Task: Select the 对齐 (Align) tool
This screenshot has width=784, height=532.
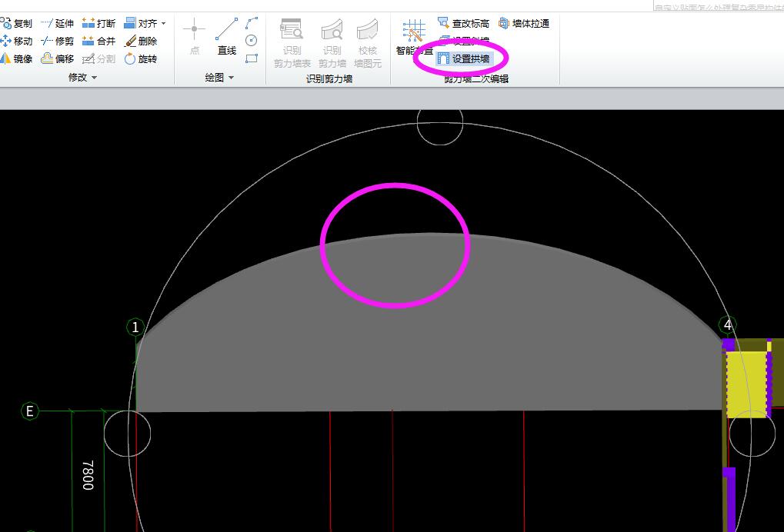Action: tap(141, 23)
